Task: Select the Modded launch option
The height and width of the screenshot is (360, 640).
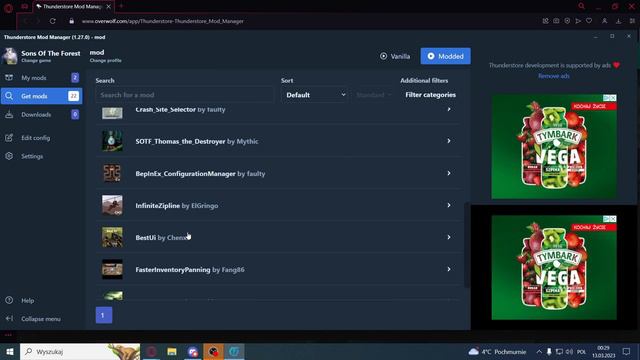Action: pos(445,56)
